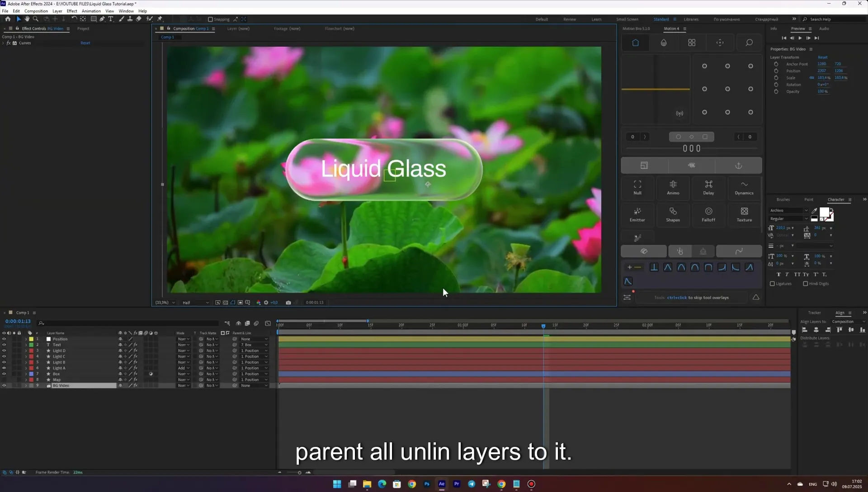Screen dimensions: 868x492
Task: Select the Puppet Pin tool
Action: pyautogui.click(x=160, y=19)
